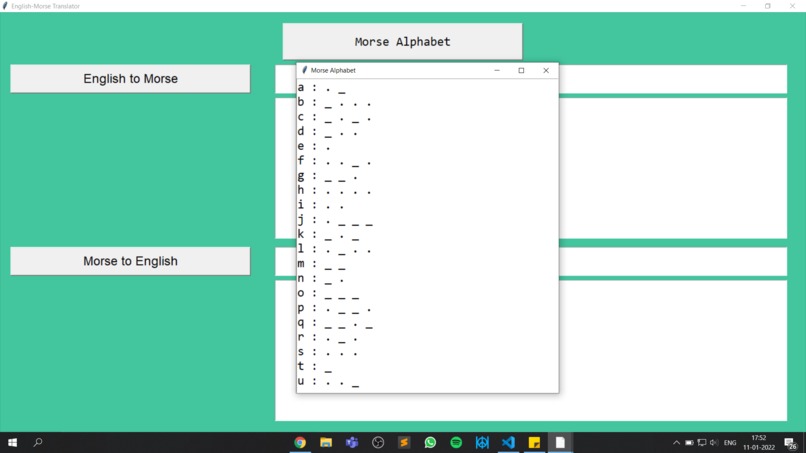Click the row for letter l
806x453 pixels.
[334, 249]
